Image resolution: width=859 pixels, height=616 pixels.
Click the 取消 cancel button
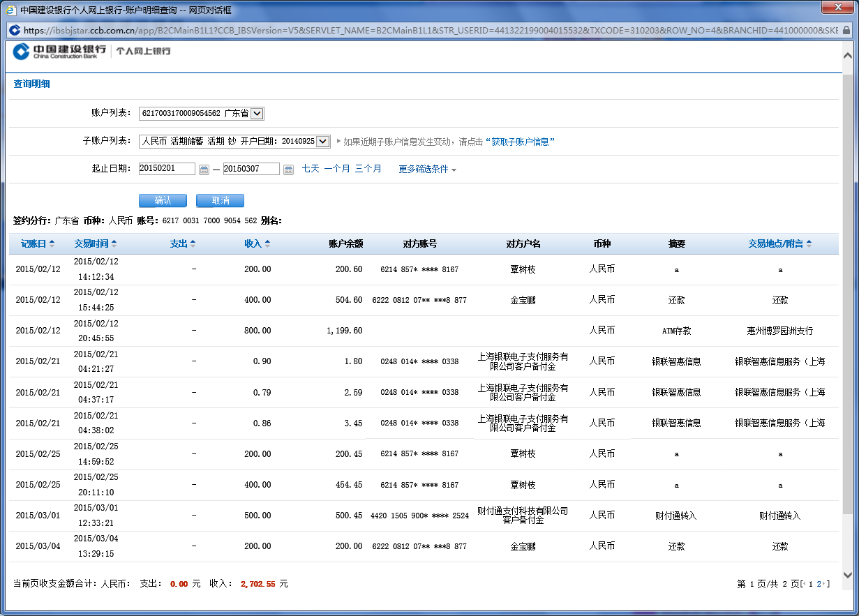click(220, 201)
